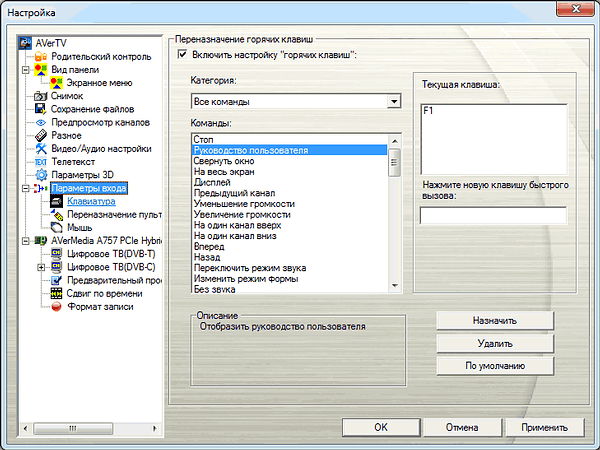600x450 pixels.
Task: Select the На весь экран command
Action: click(x=290, y=171)
